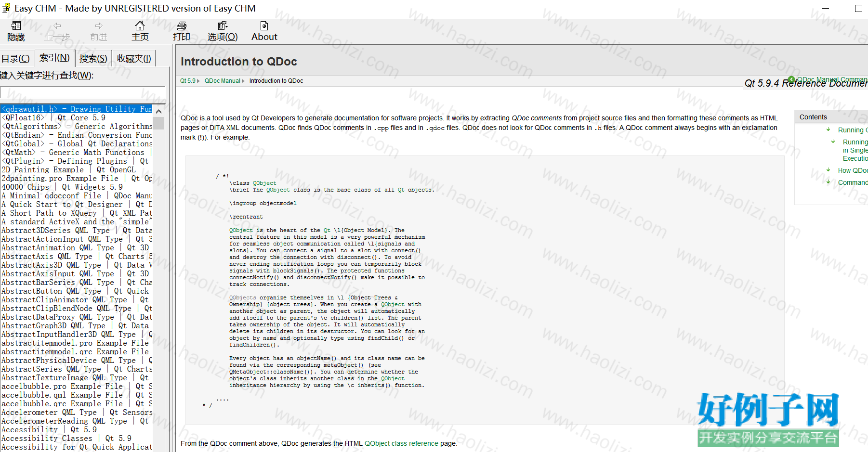
Task: Open Running in Single Execution contents link
Action: click(x=855, y=150)
